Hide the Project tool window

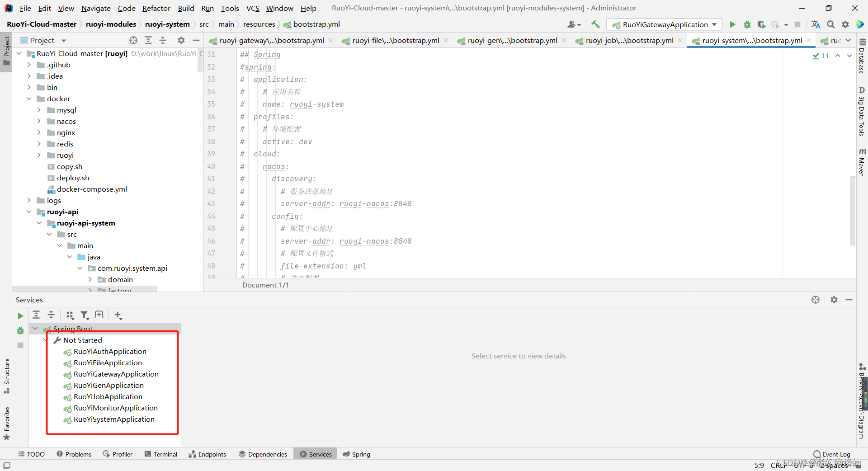coord(196,40)
